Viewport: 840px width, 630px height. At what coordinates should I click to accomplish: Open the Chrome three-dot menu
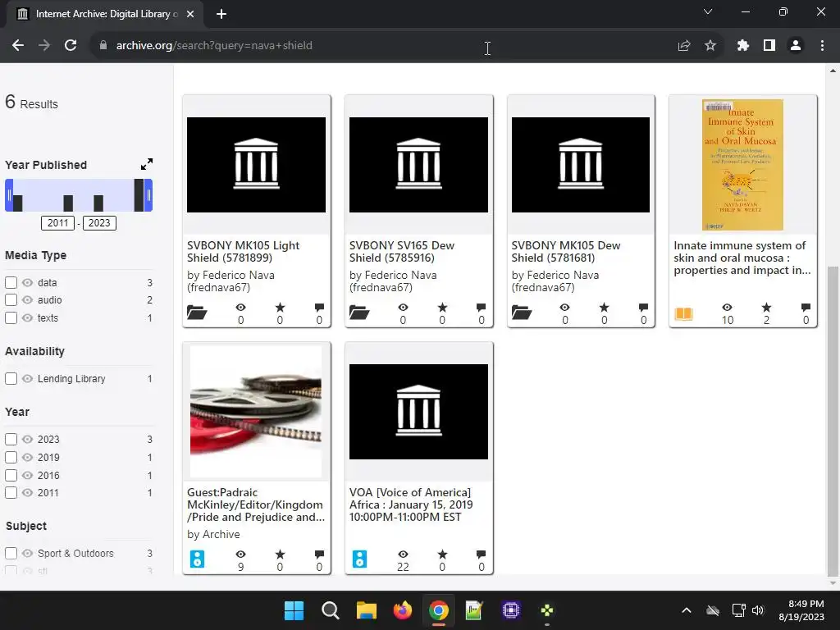click(822, 46)
